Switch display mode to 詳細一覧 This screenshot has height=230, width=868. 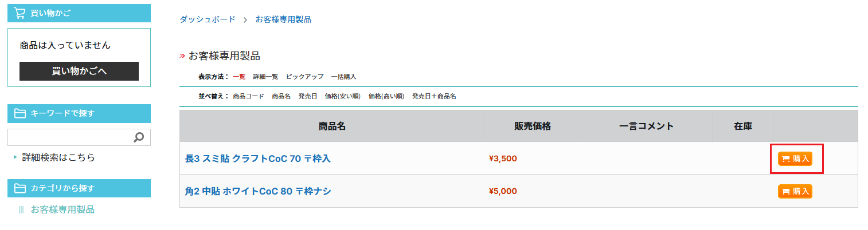click(x=265, y=77)
